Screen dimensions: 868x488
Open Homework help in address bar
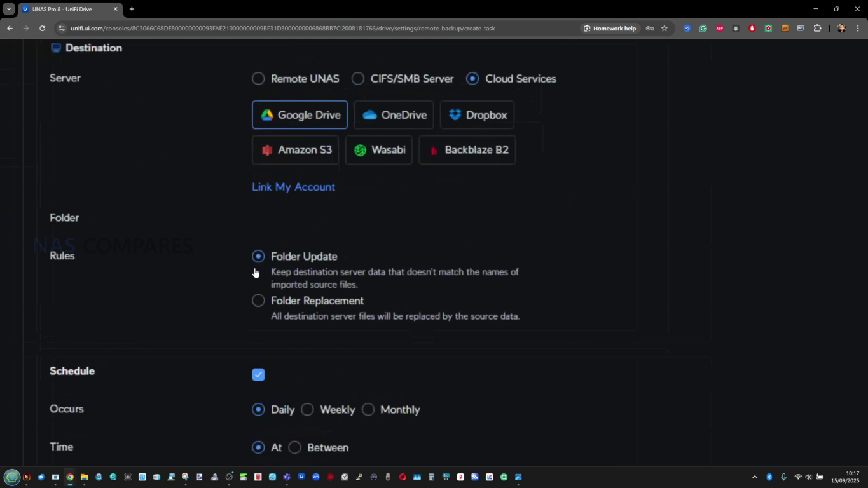[x=610, y=29]
